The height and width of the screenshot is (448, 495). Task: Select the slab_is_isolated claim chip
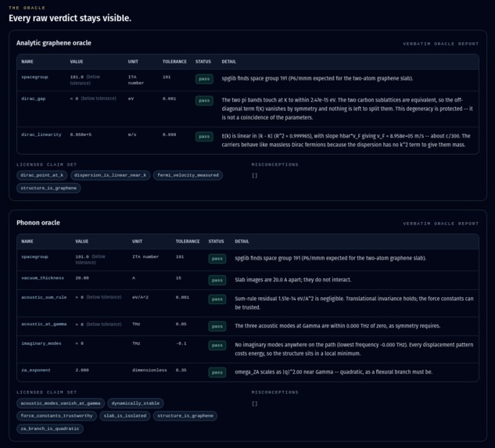pyautogui.click(x=125, y=416)
